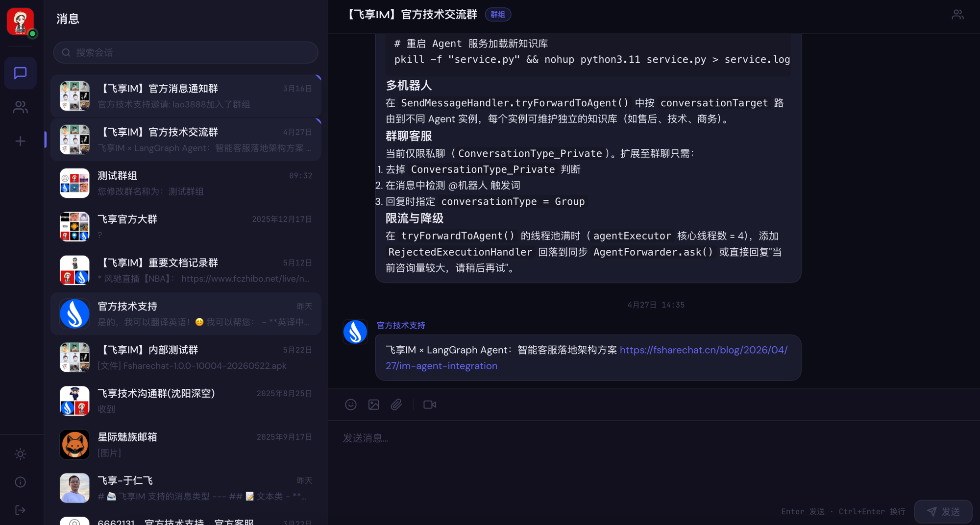Click the 限流与降级 heading in message
This screenshot has height=525, width=980.
coord(415,218)
